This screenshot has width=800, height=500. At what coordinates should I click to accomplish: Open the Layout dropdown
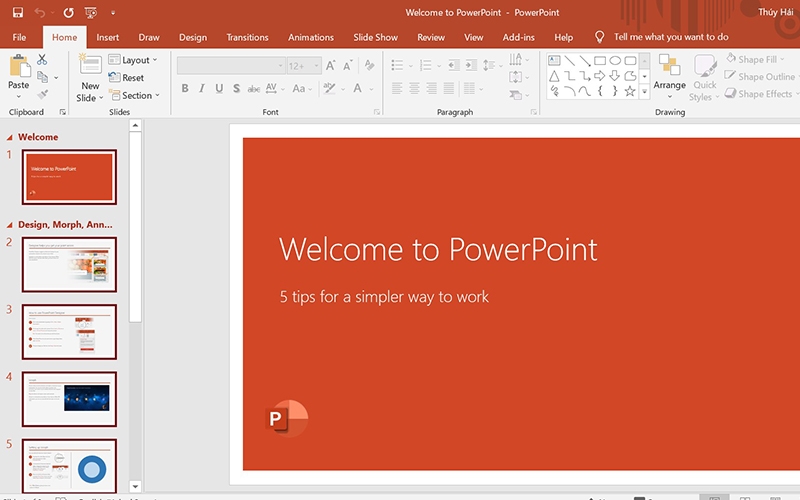point(133,60)
